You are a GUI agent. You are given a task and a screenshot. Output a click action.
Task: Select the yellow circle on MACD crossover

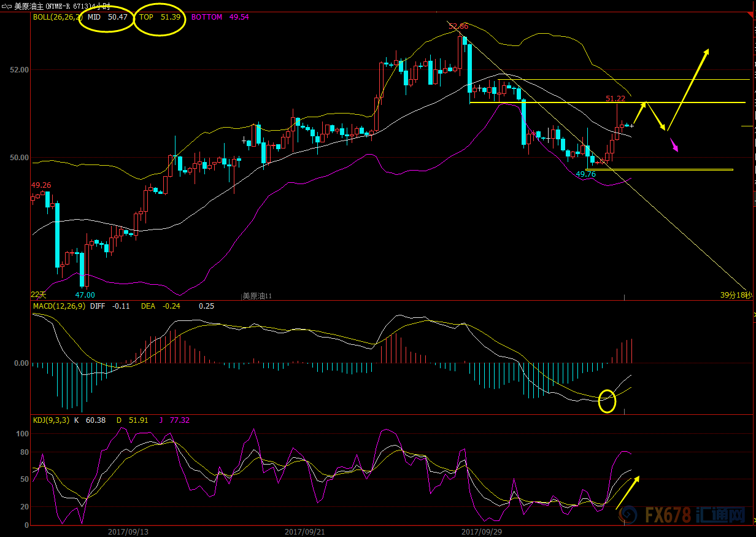[x=606, y=401]
